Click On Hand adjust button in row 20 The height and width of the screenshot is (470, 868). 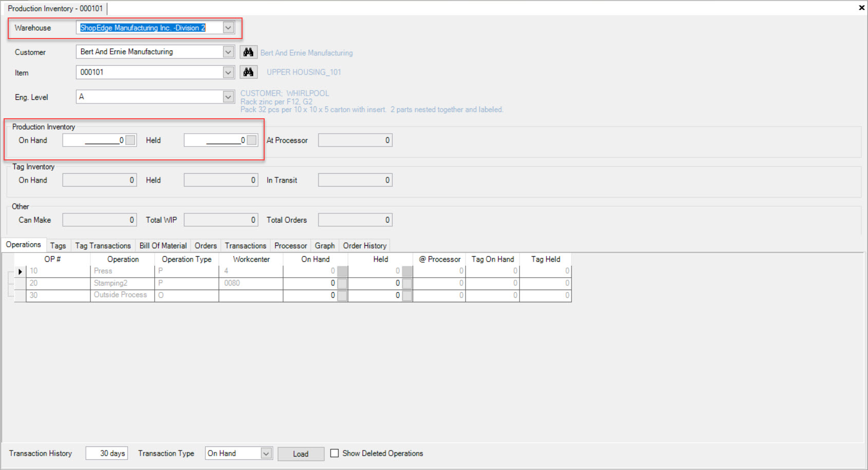click(x=342, y=283)
